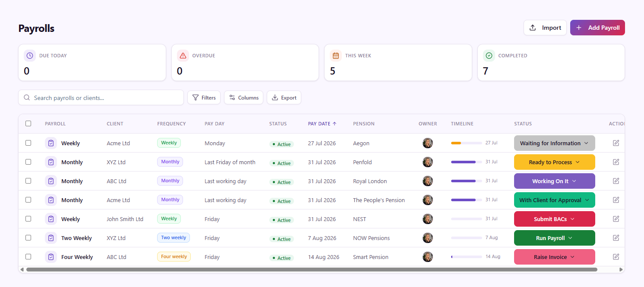Click the magnifier icon in the search box
The image size is (644, 287).
27,98
